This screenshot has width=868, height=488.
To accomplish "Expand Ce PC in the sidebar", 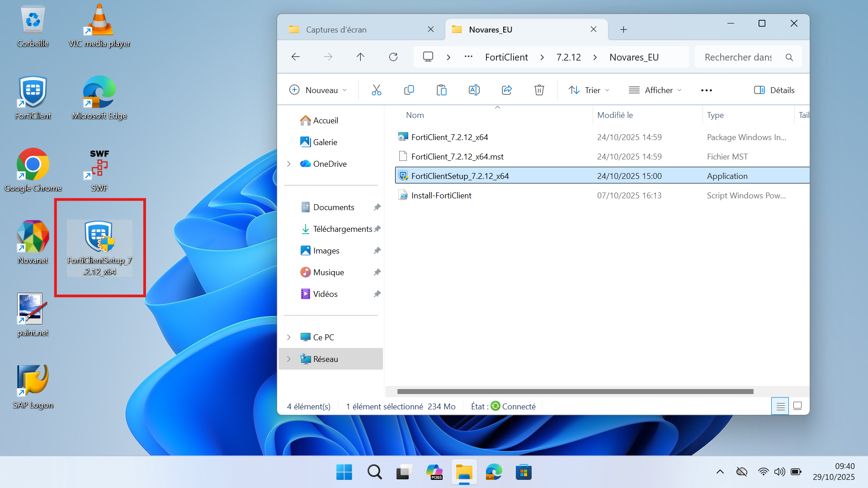I will pyautogui.click(x=289, y=337).
